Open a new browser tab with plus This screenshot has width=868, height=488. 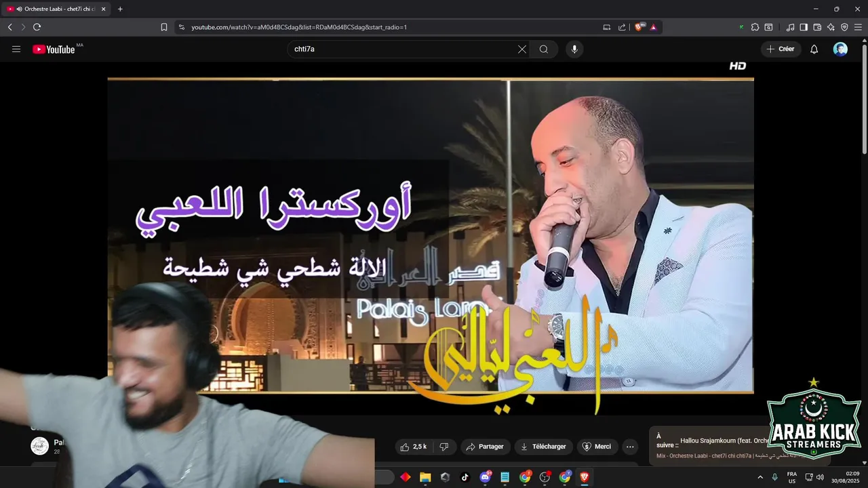click(x=120, y=9)
